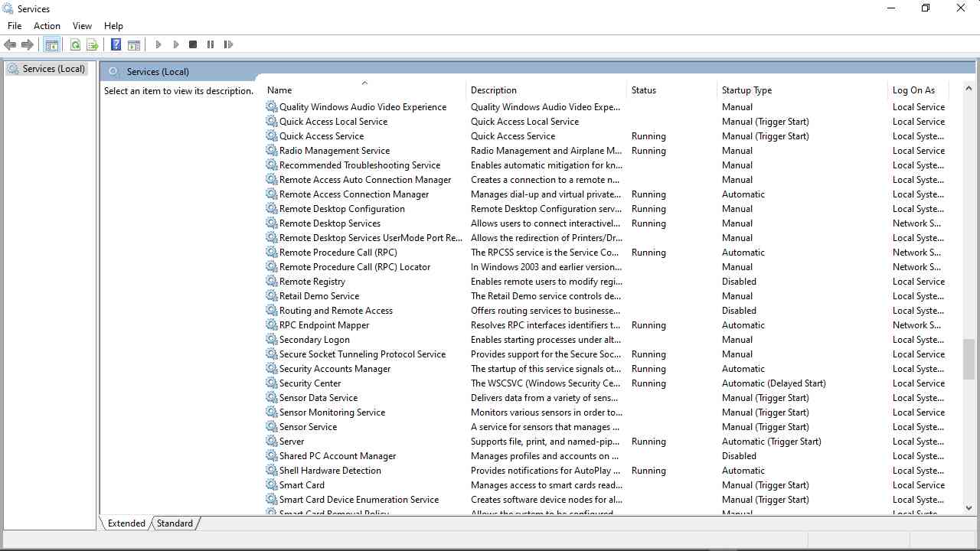Screen dimensions: 980x551
Task: Open Help via the blue question-mark icon
Action: (116, 45)
